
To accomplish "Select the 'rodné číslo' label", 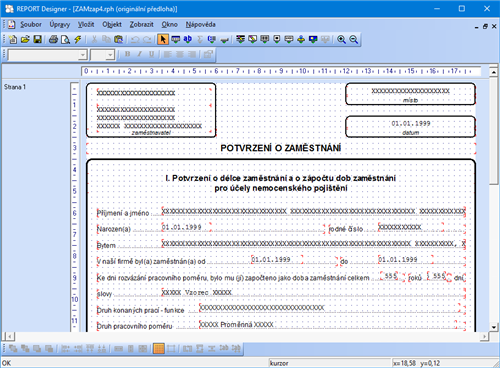I will coord(346,229).
